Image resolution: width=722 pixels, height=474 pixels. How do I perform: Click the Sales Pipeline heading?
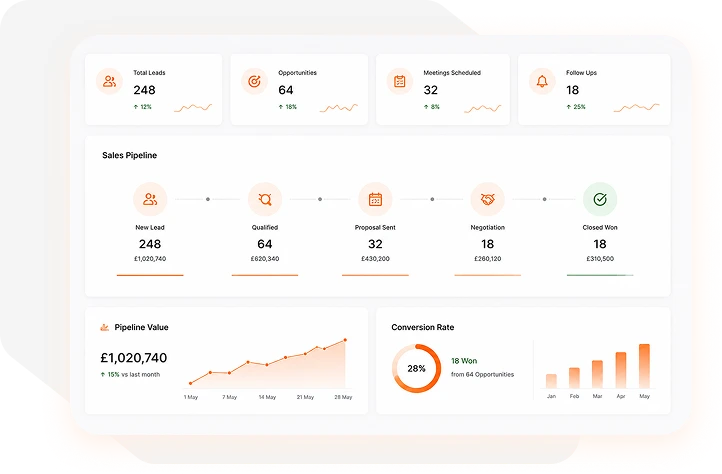coord(129,155)
